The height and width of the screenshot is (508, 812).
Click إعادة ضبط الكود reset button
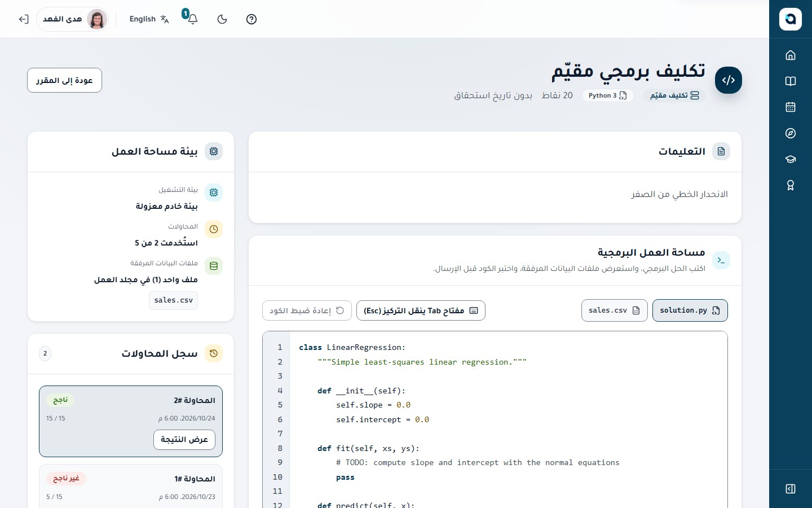[307, 310]
